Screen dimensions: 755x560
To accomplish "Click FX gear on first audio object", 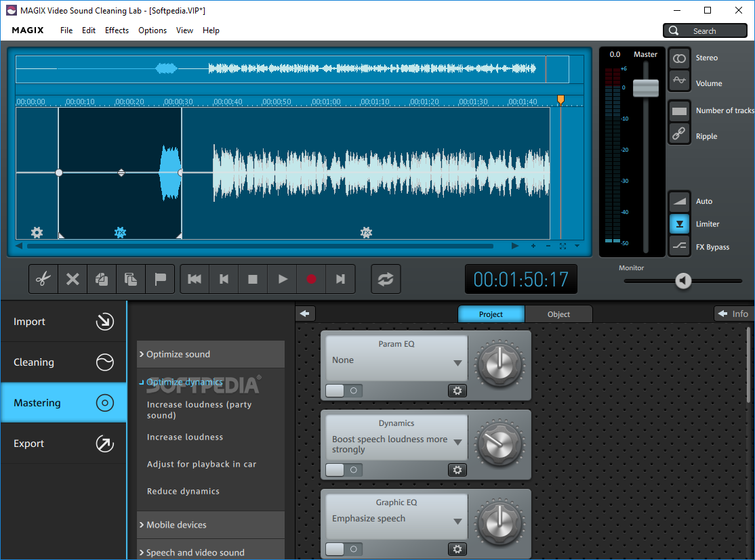I will tap(37, 233).
